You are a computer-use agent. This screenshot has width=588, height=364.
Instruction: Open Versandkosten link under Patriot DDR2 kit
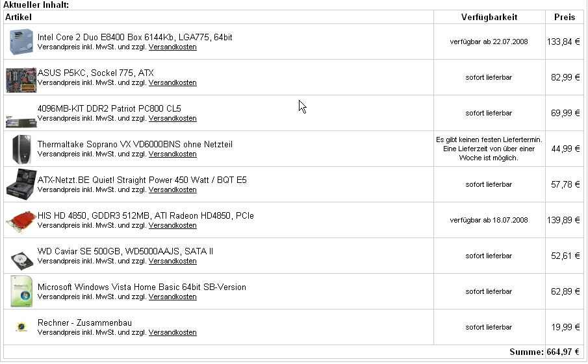172,119
